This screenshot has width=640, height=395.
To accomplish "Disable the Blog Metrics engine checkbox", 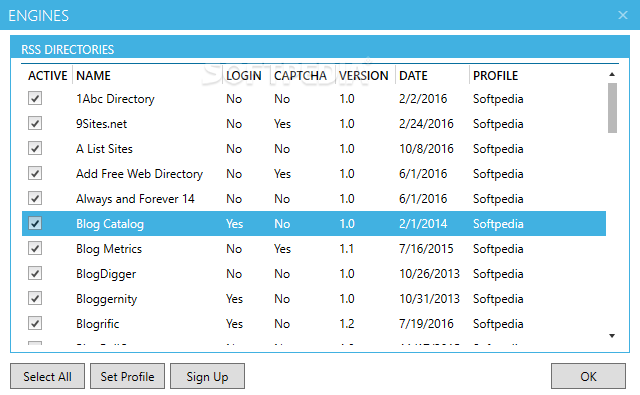I will 35,248.
